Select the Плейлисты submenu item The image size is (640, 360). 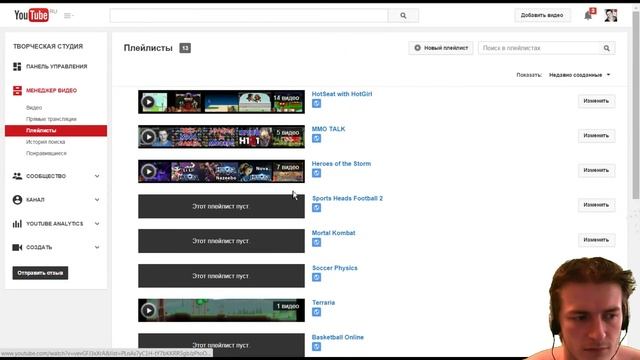56,131
